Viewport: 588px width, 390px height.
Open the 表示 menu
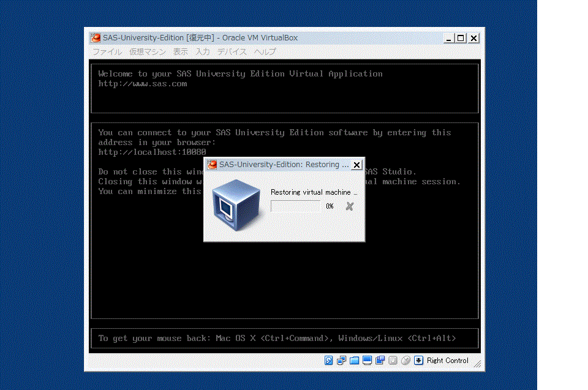click(x=180, y=52)
